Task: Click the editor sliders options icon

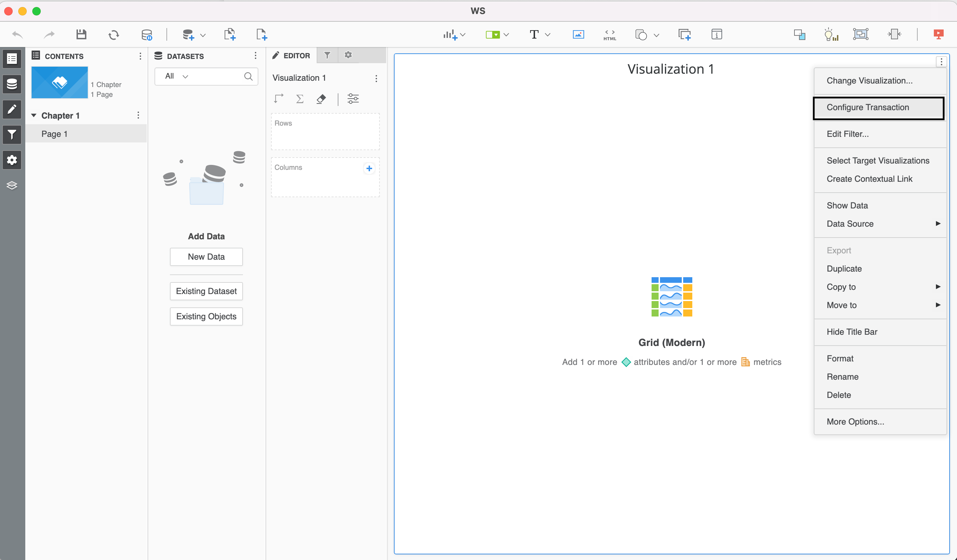Action: [x=353, y=99]
